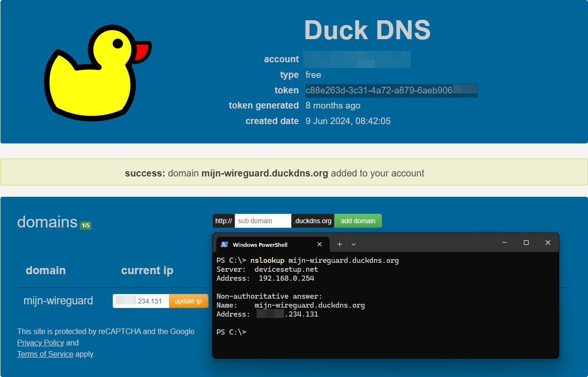Close the PowerShell window
This screenshot has width=588, height=377.
548,243
